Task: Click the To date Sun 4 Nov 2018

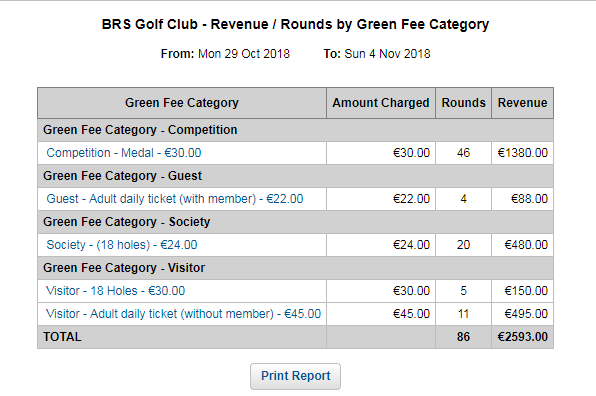Action: point(387,54)
